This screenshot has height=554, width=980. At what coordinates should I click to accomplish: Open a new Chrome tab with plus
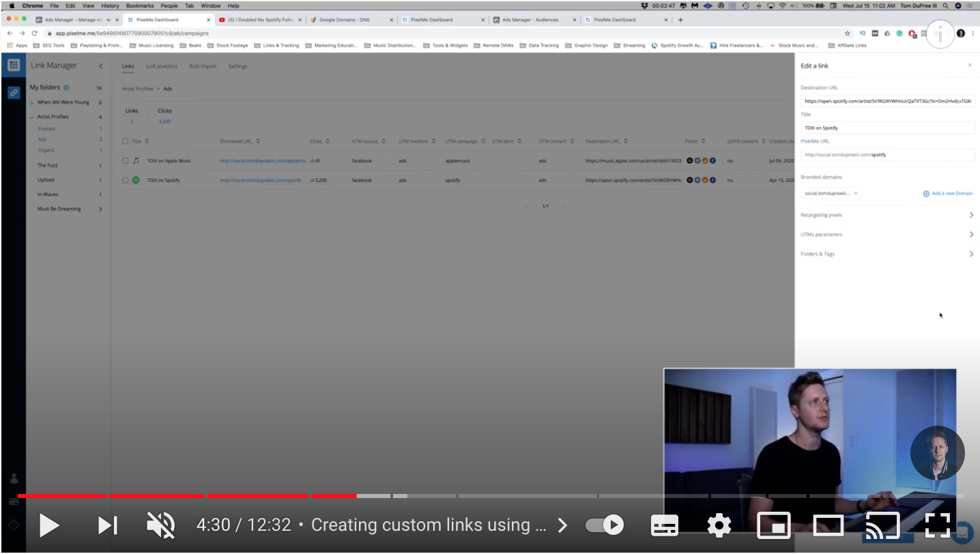[680, 20]
